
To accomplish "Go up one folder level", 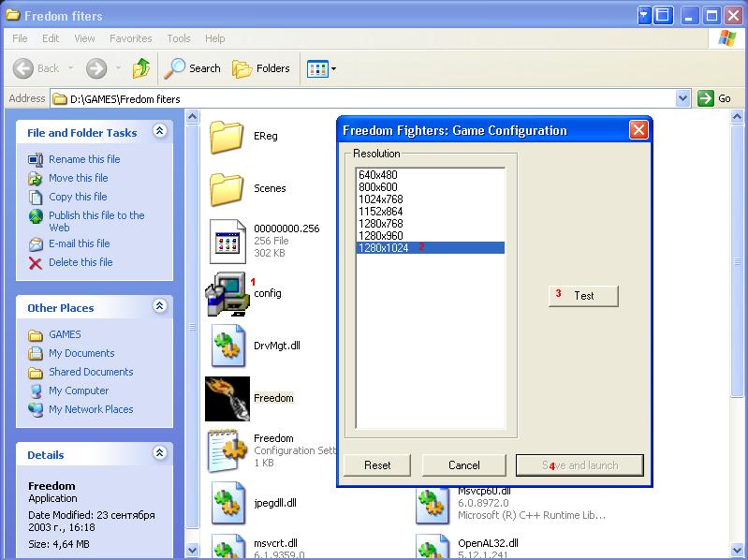I will coord(140,68).
